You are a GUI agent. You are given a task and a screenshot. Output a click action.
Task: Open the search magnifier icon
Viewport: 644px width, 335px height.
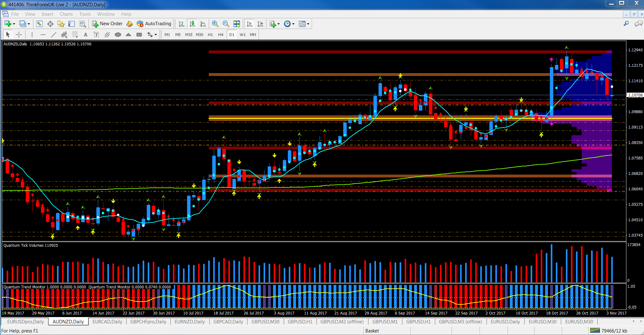tap(626, 24)
